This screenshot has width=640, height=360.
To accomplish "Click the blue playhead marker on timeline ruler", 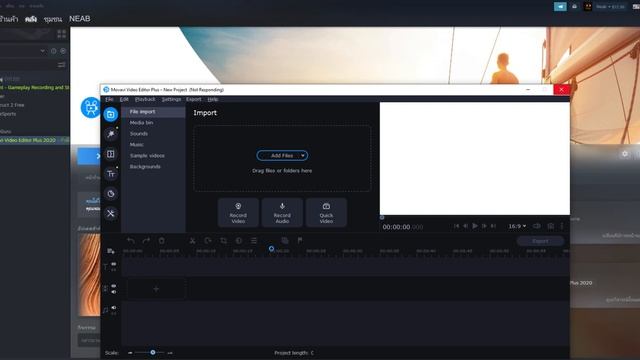I will click(x=271, y=249).
